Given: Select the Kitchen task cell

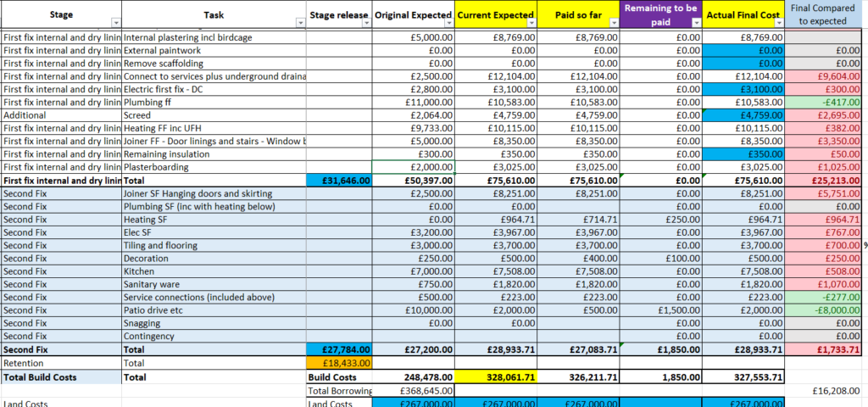Looking at the screenshot, I should [x=214, y=271].
